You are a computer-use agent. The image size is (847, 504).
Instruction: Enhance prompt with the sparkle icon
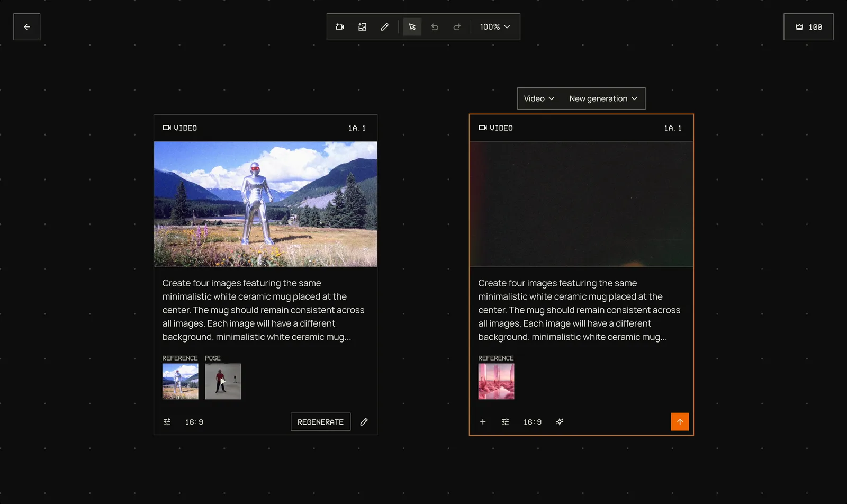pyautogui.click(x=560, y=422)
